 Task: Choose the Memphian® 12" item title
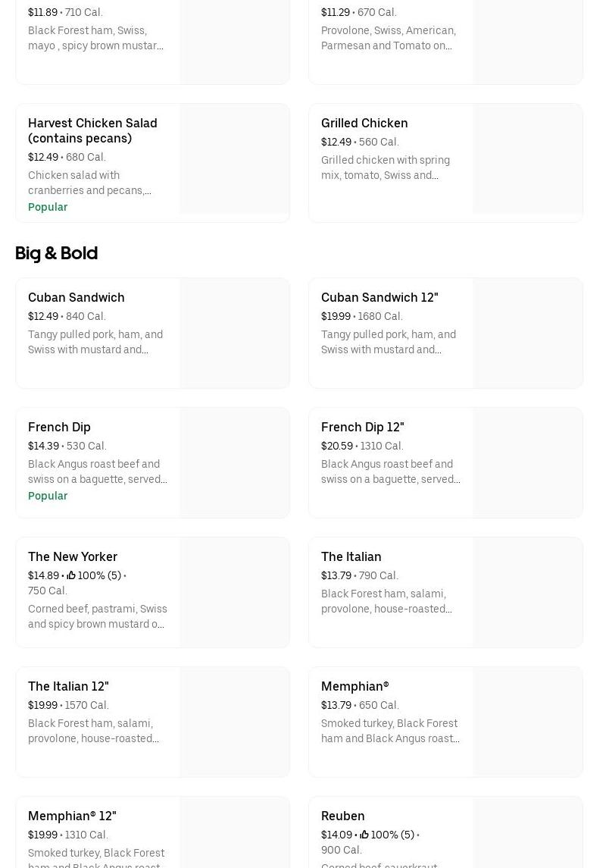(x=72, y=816)
